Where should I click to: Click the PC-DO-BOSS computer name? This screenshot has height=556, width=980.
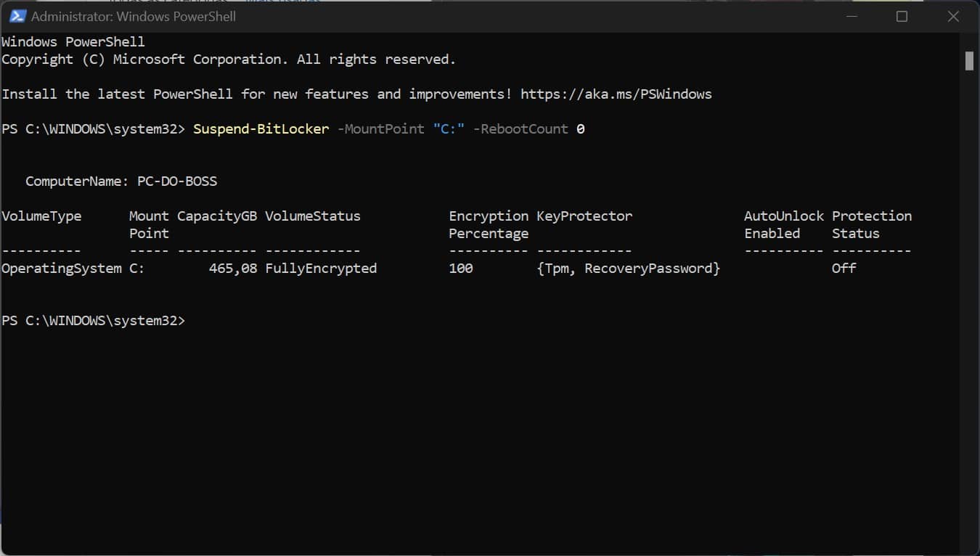(x=177, y=181)
